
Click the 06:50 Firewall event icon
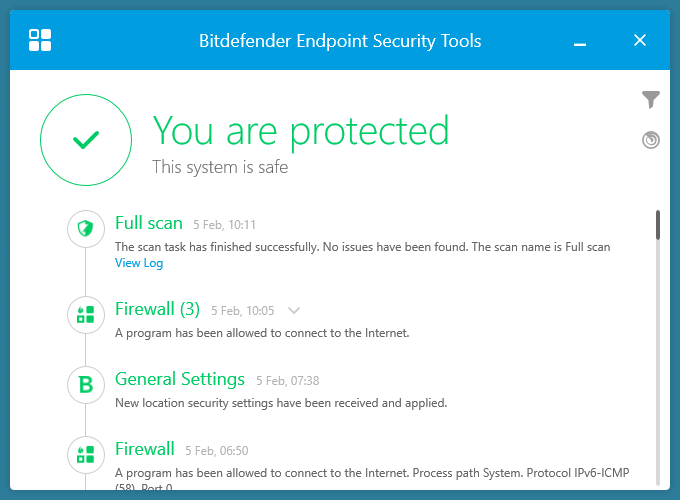pyautogui.click(x=86, y=454)
